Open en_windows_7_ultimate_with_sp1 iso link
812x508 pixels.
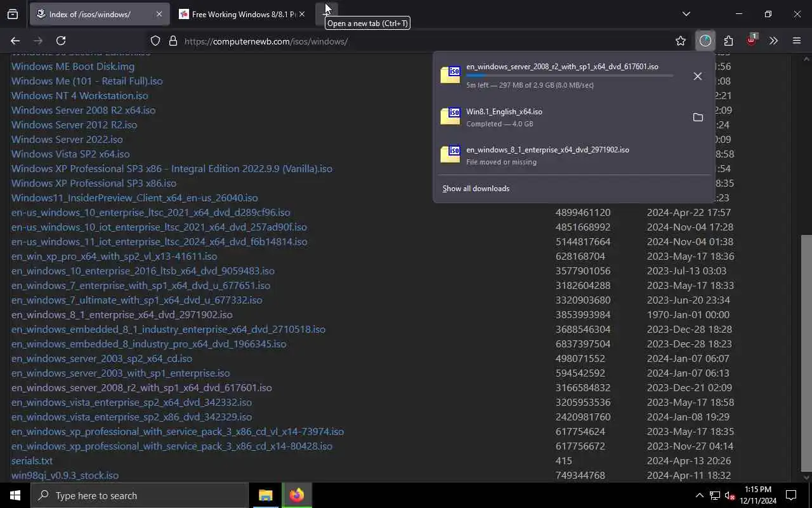pyautogui.click(x=136, y=300)
